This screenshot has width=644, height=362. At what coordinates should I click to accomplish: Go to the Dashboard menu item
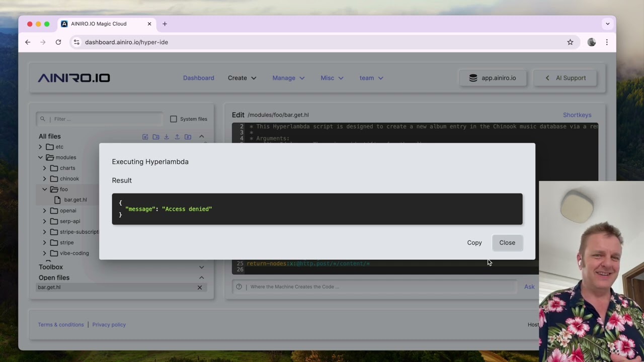pos(199,78)
